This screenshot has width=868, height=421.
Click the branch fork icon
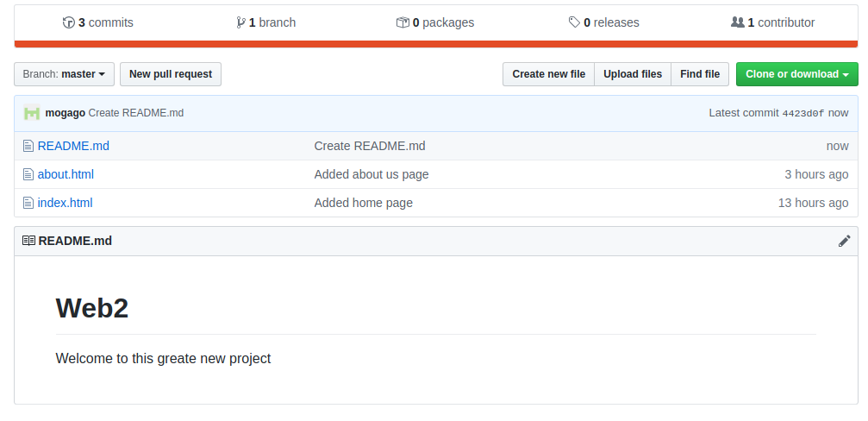pyautogui.click(x=240, y=22)
